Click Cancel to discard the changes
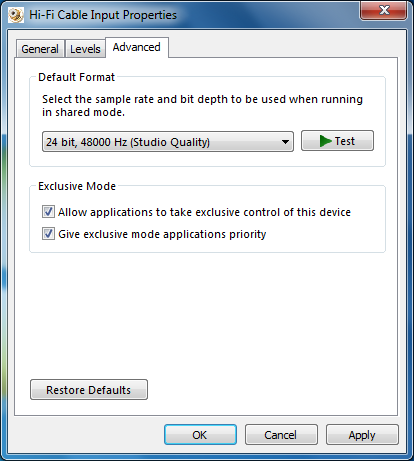Viewport: 414px width, 461px height. pyautogui.click(x=281, y=435)
